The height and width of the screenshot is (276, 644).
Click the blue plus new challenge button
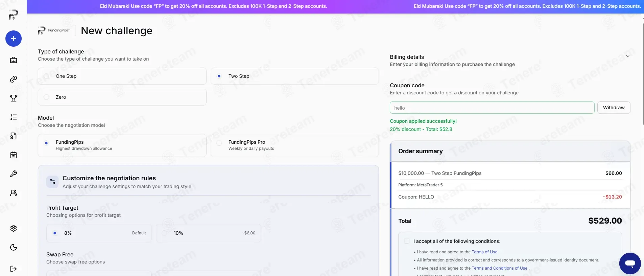tap(14, 39)
